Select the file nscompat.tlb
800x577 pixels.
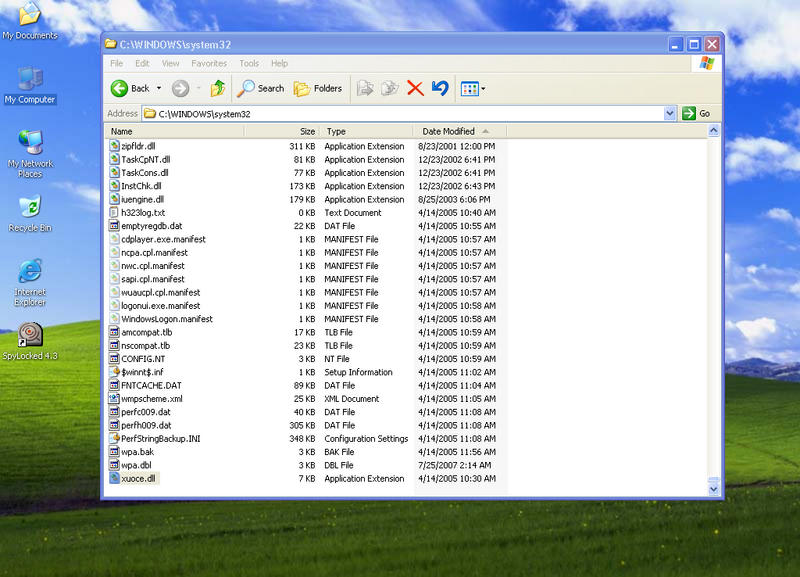click(145, 345)
